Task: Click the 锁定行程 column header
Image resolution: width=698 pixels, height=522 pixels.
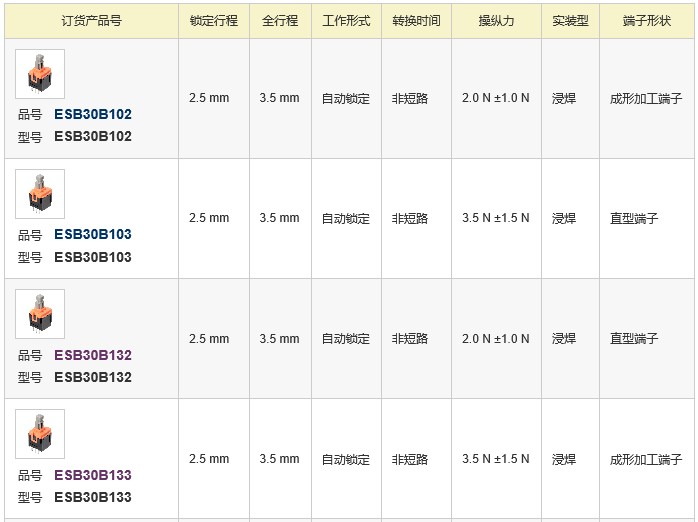Action: coord(214,21)
